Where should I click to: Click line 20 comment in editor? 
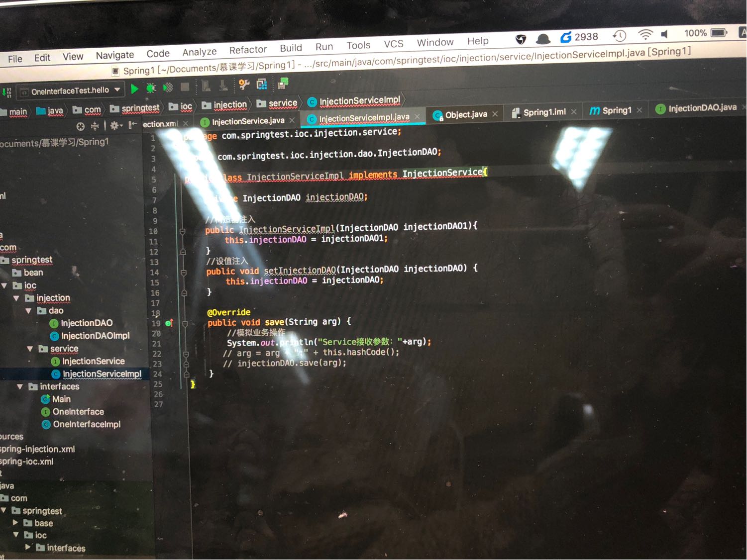coord(256,333)
